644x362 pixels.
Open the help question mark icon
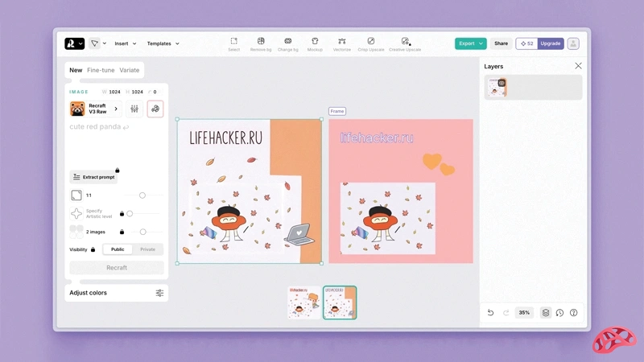574,313
